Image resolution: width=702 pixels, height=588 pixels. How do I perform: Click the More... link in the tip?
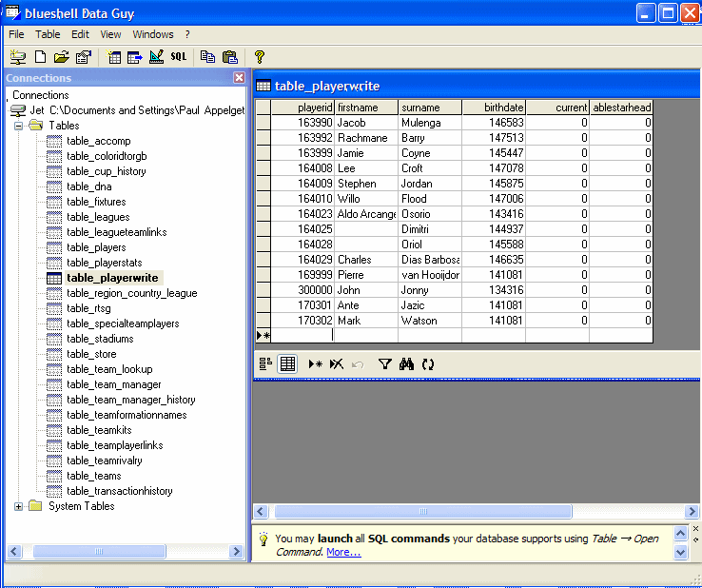343,552
